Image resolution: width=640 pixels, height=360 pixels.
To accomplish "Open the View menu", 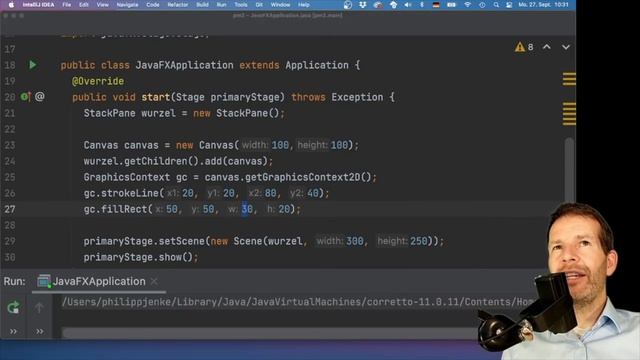I will point(102,5).
